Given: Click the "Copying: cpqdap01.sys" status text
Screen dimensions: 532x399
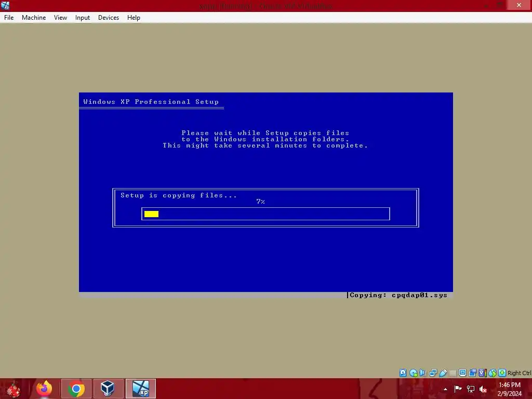Looking at the screenshot, I should pyautogui.click(x=398, y=295).
